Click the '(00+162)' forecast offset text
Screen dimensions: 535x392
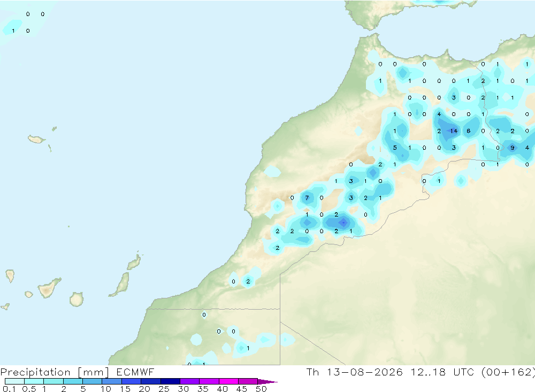coord(508,372)
